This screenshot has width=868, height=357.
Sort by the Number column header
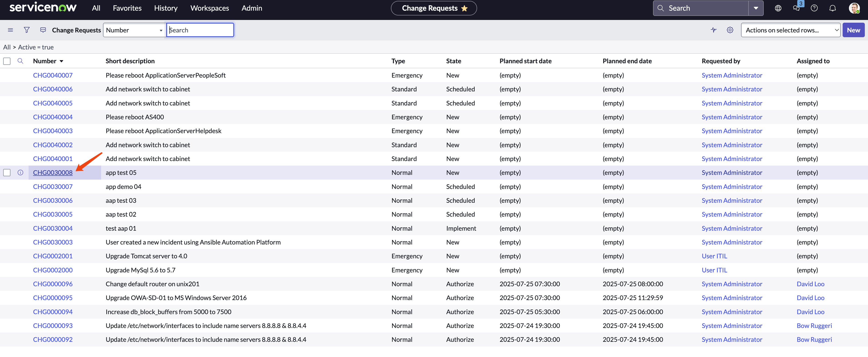click(x=44, y=61)
